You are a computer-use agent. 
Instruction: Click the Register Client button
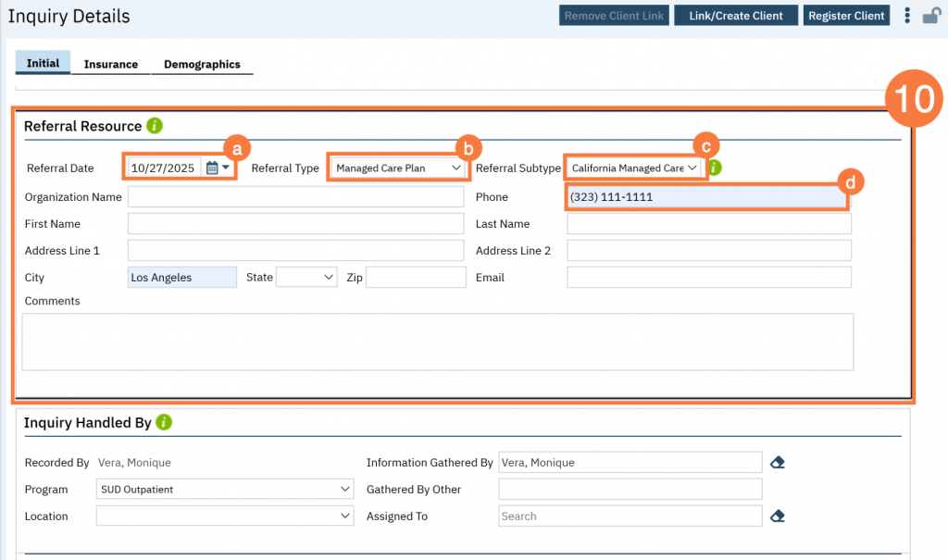pos(846,16)
